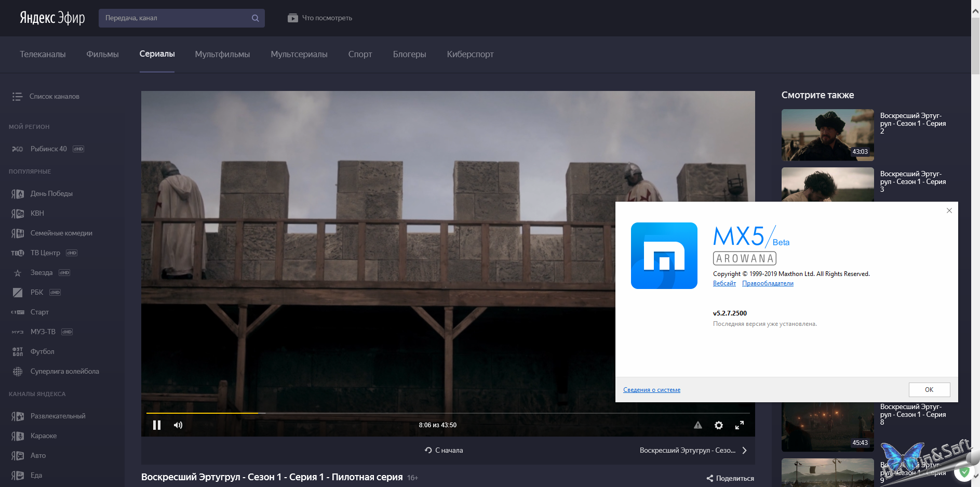The image size is (980, 487).
Task: Click the search magnifier icon
Action: click(255, 18)
